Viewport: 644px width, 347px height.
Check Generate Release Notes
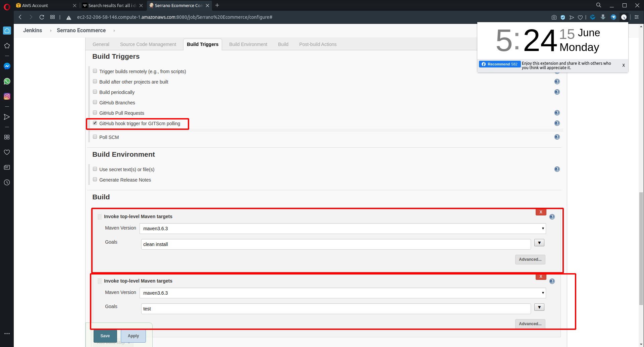95,180
